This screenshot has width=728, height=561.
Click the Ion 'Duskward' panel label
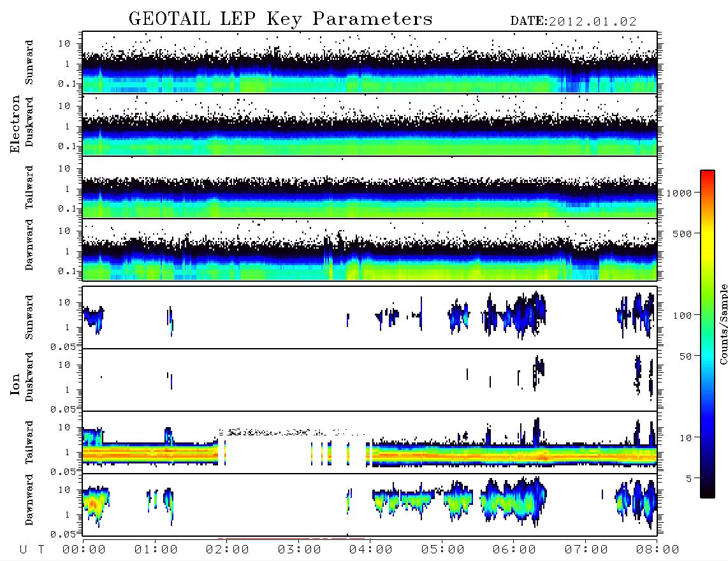click(29, 377)
